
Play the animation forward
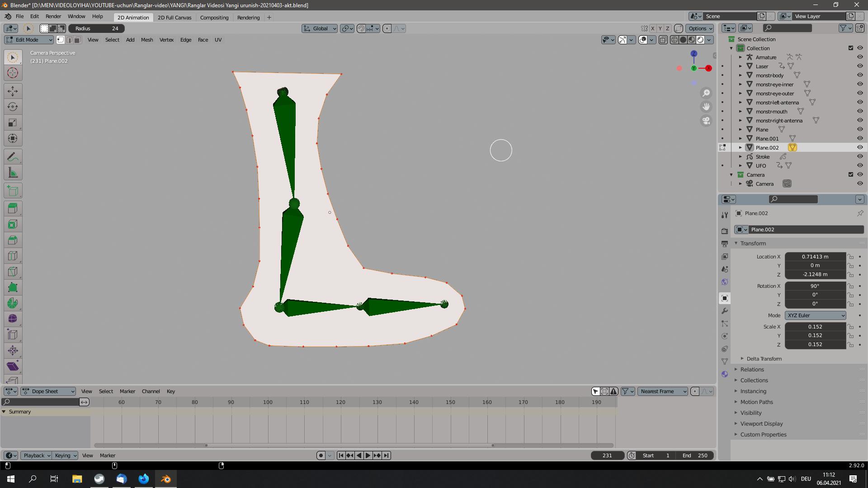(368, 455)
